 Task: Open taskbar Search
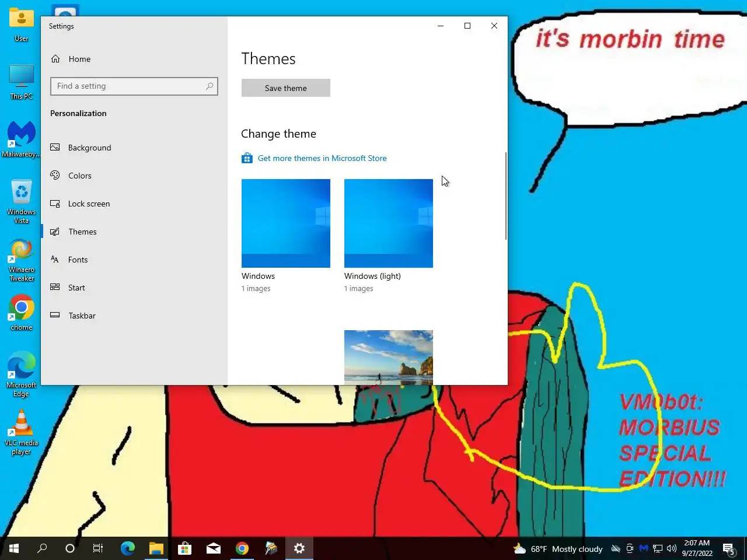coord(42,548)
